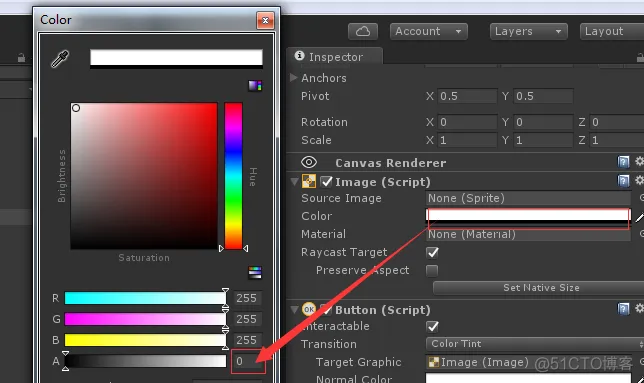The width and height of the screenshot is (644, 383).
Task: Click the vertical Hue slider strip
Action: coord(233,176)
